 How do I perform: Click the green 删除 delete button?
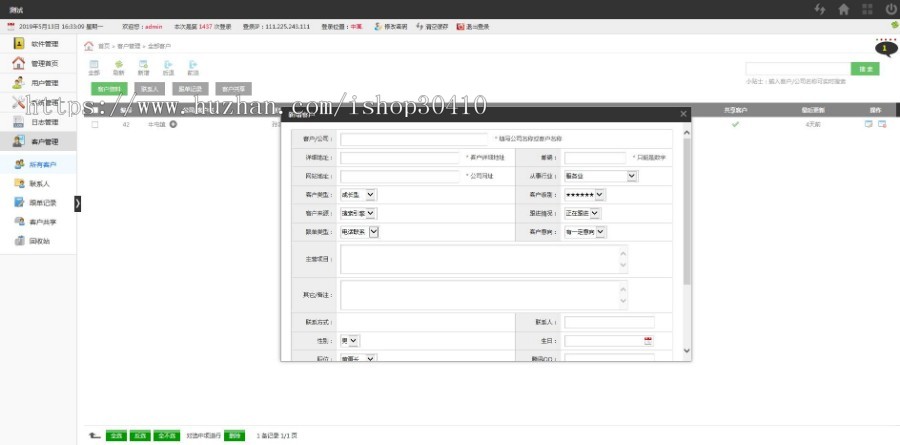[234, 436]
